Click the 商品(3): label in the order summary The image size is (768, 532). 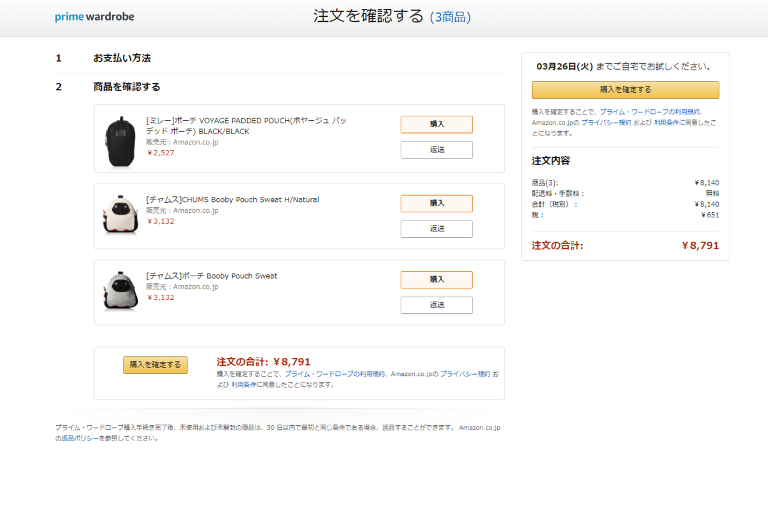[545, 183]
